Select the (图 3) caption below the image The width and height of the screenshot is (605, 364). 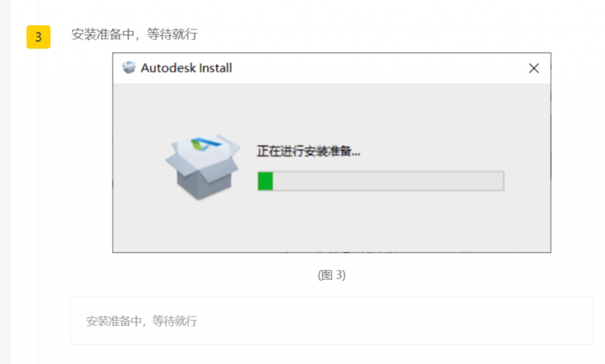click(x=332, y=275)
